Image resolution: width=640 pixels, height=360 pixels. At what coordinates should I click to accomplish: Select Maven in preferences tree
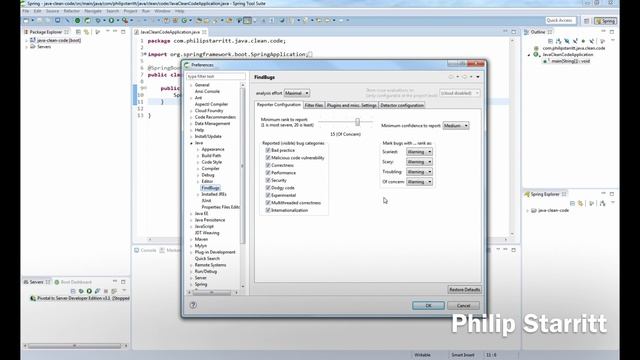pos(201,239)
